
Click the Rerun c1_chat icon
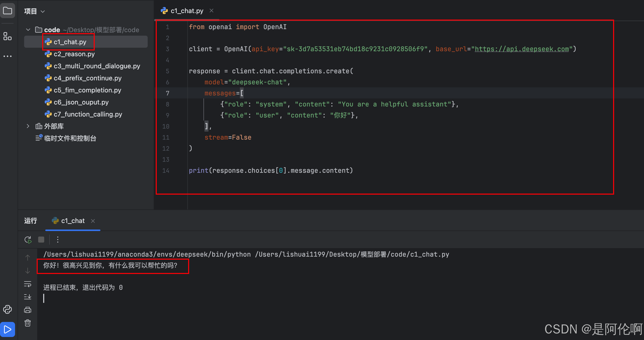click(x=28, y=240)
